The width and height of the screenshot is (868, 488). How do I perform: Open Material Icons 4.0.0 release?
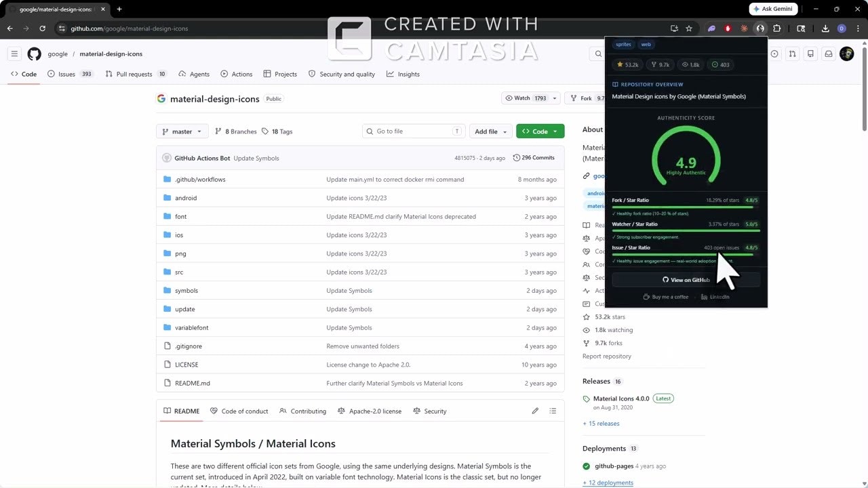pos(621,399)
